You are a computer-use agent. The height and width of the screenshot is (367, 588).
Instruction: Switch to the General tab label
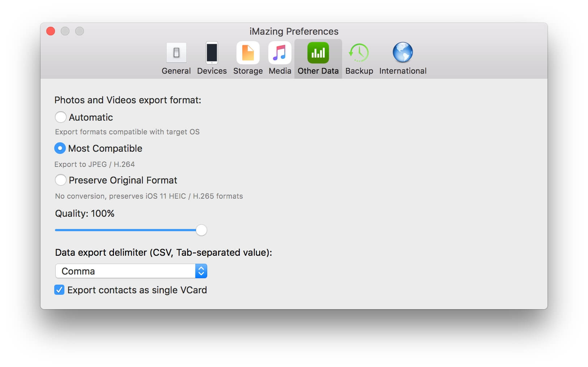click(x=176, y=71)
